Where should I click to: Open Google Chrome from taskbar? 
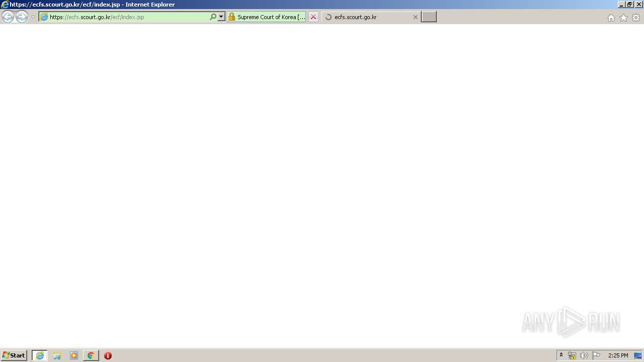click(x=91, y=355)
